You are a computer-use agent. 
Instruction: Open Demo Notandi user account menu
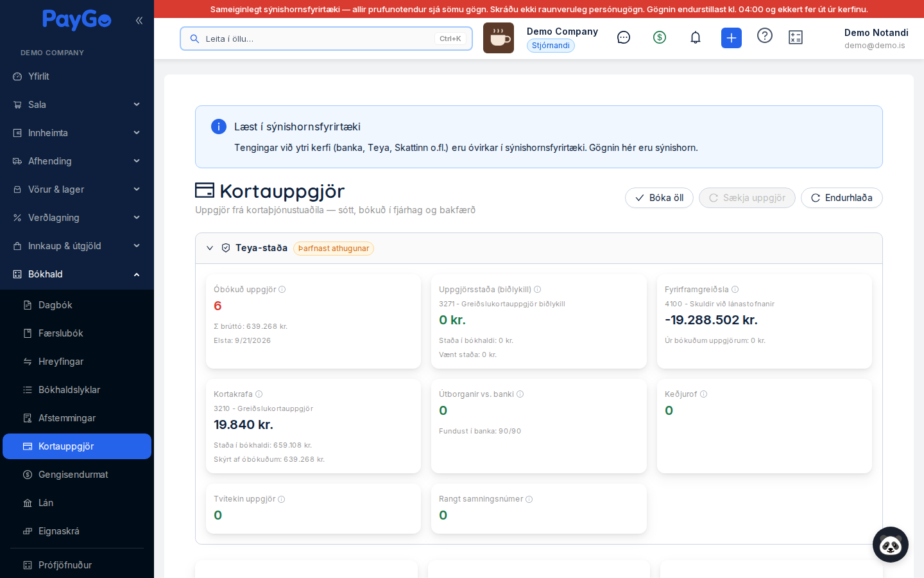pyautogui.click(x=876, y=39)
